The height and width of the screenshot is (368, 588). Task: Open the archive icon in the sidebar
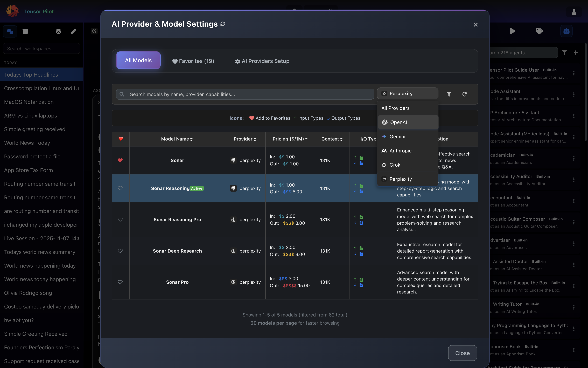(25, 31)
